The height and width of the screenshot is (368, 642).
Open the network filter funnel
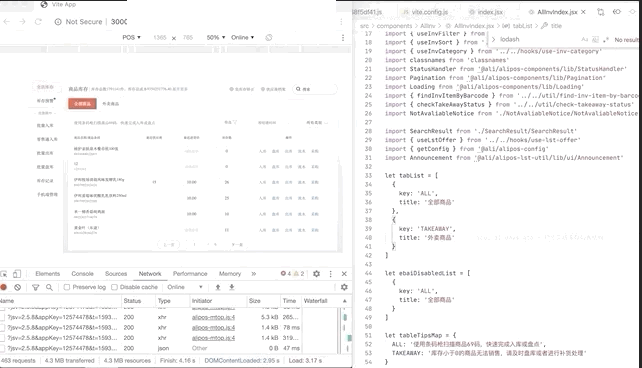[36, 287]
